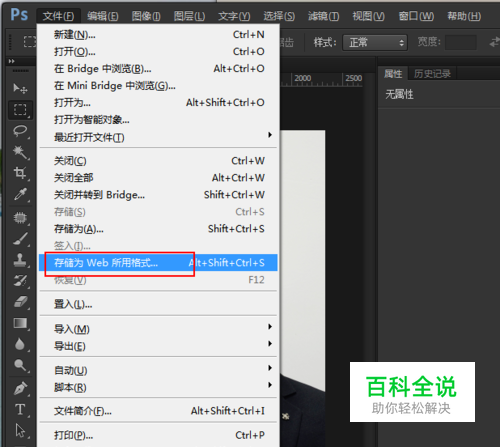Choose 在 Bridge 中浏览(B)...
The image size is (500, 447).
click(158, 69)
